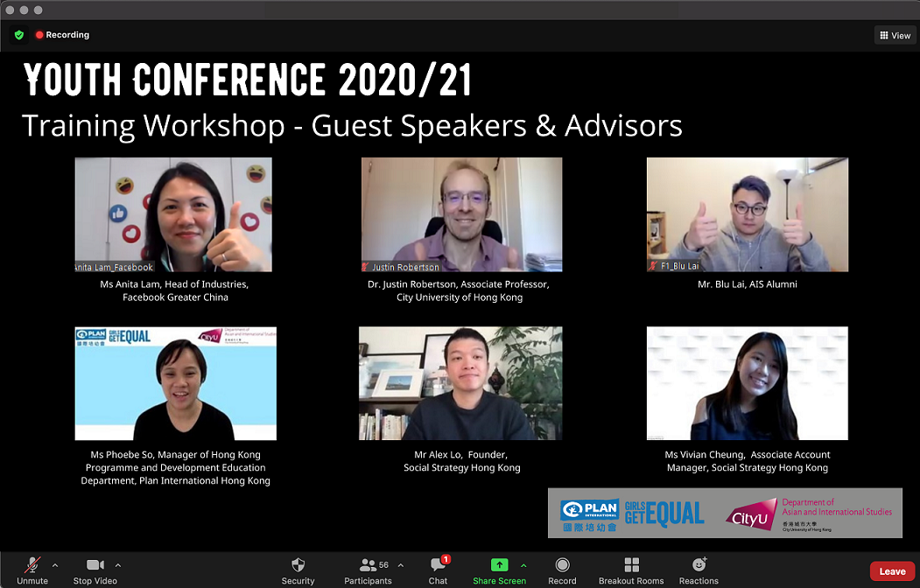Select Phoebe So's video thumbnail
The height and width of the screenshot is (588, 920).
[175, 383]
